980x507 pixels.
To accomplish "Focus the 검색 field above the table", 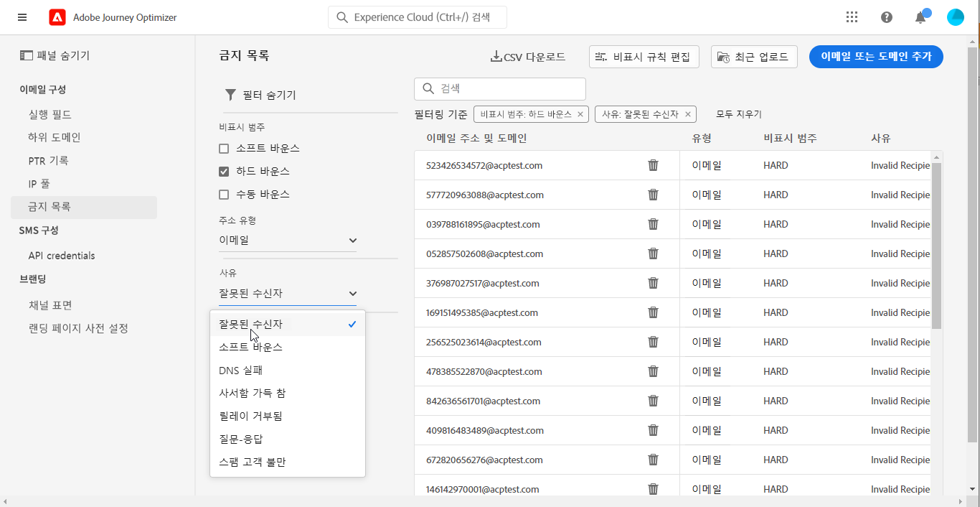I will click(x=500, y=88).
